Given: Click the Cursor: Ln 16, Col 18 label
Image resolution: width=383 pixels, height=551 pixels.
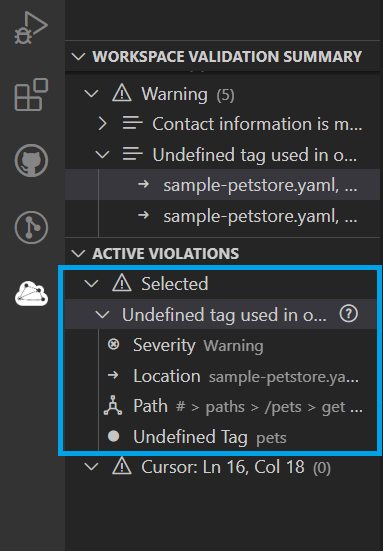Looking at the screenshot, I should pyautogui.click(x=223, y=467).
